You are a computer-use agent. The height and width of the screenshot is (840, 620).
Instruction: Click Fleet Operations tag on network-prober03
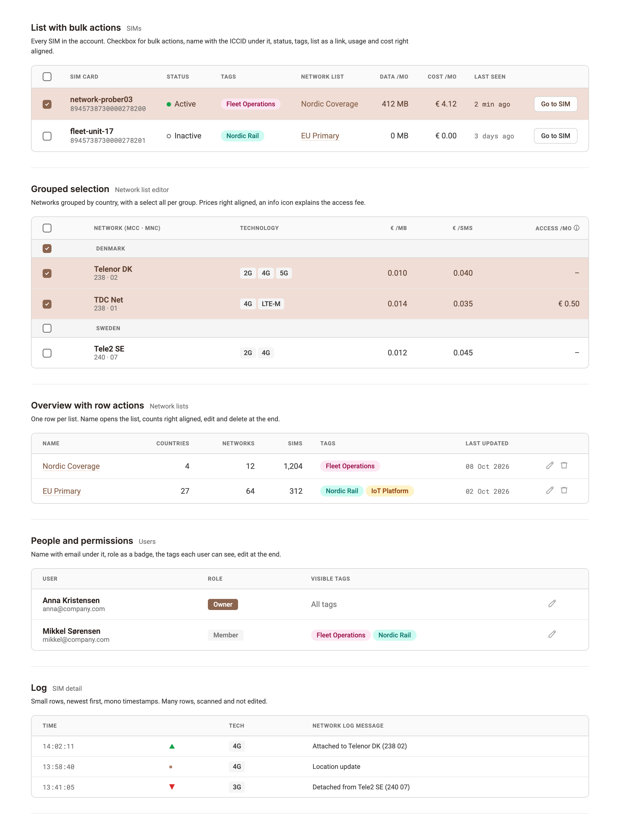pos(251,104)
